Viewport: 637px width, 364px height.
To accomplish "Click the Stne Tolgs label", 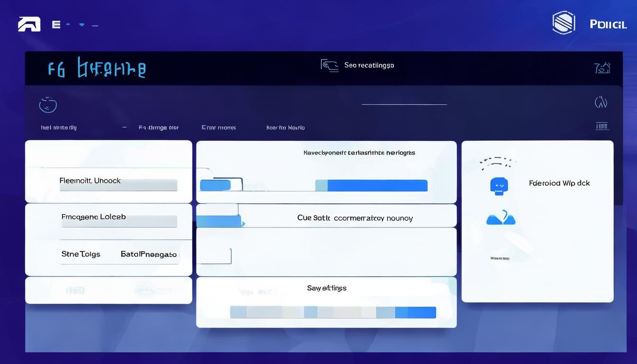I will (81, 254).
